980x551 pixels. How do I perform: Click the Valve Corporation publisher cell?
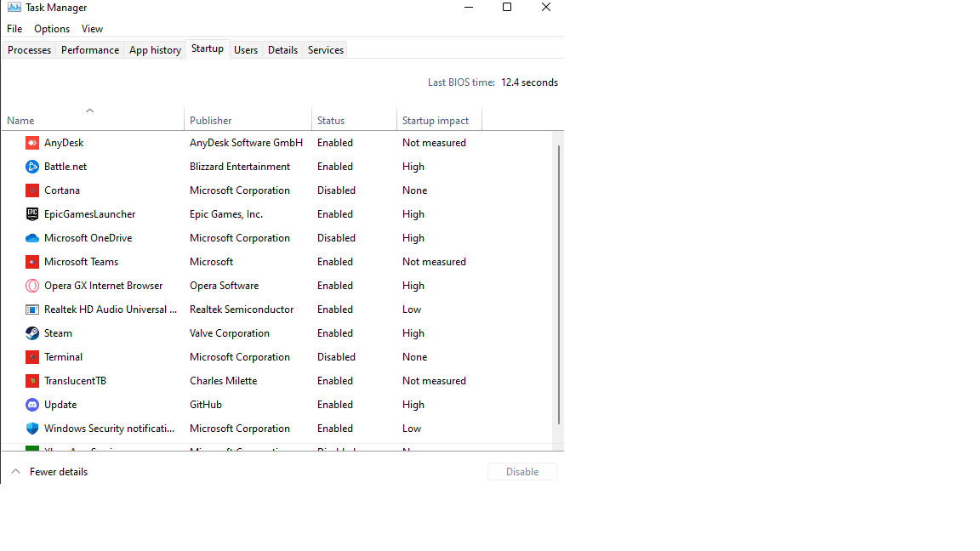point(230,333)
